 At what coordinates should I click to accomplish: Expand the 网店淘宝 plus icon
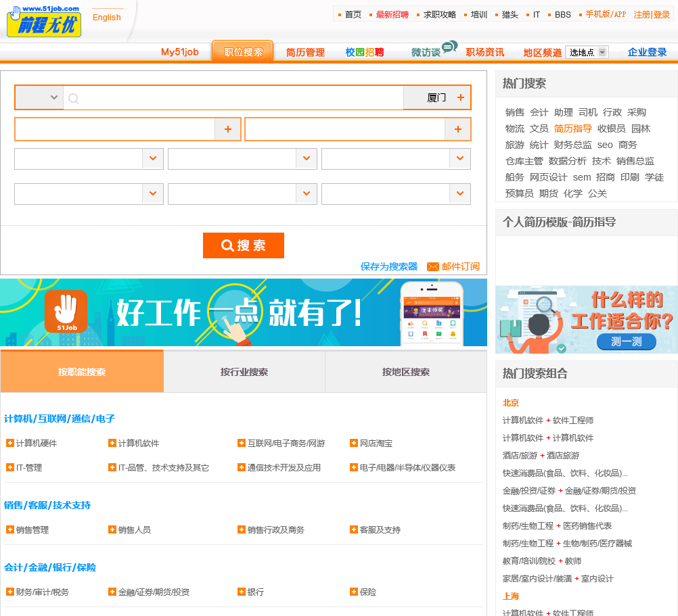point(354,443)
